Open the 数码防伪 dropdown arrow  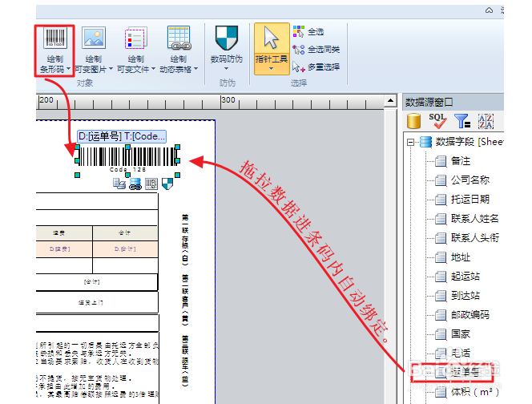click(227, 69)
